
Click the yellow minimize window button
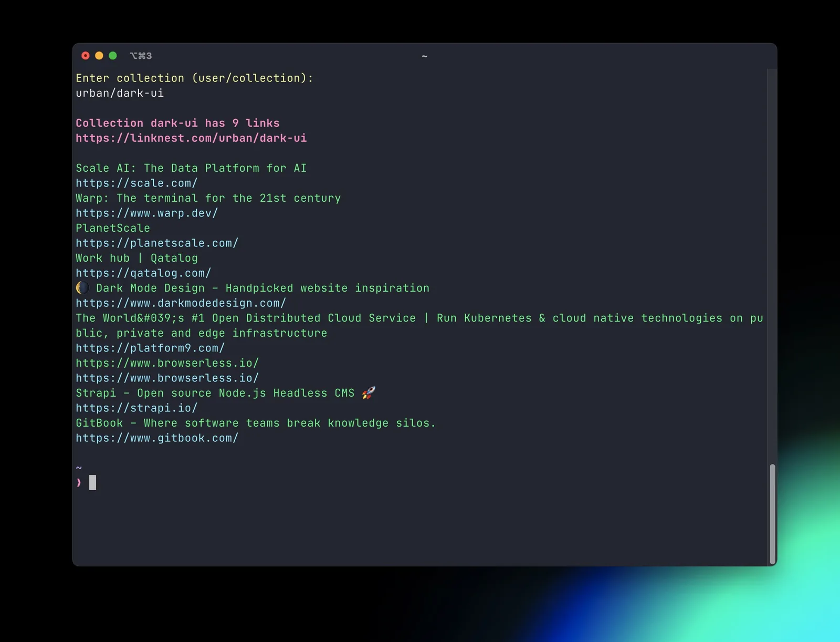pyautogui.click(x=99, y=56)
